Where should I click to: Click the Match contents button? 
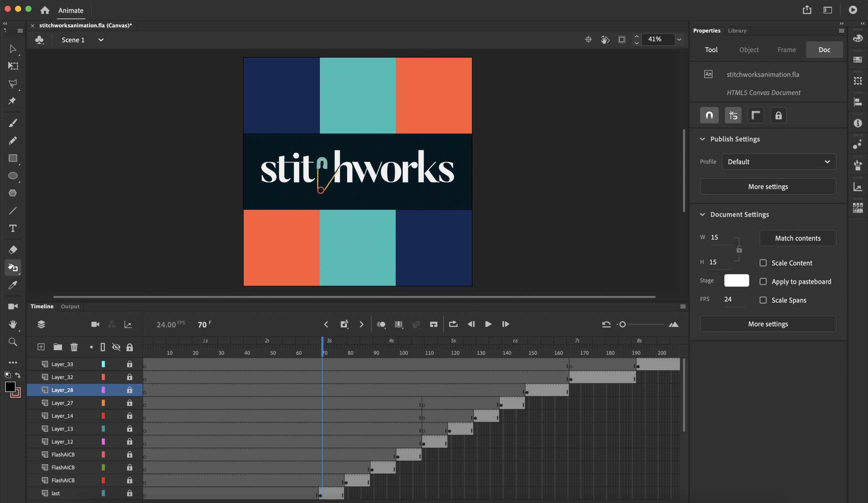[798, 238]
